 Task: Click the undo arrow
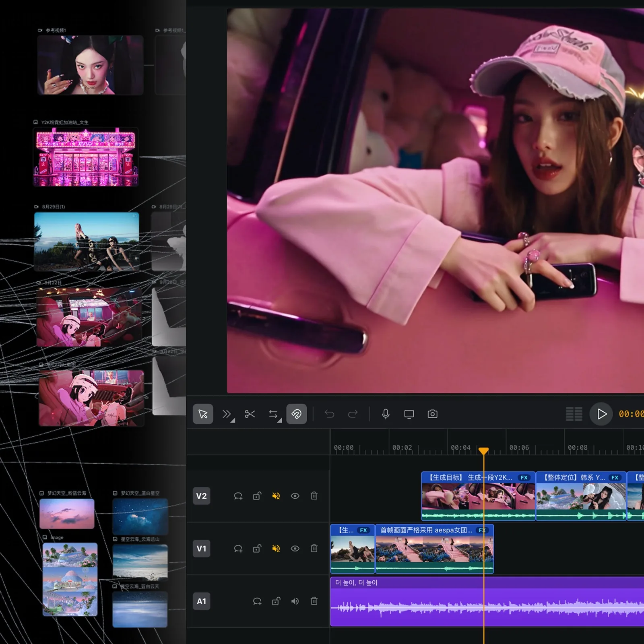(x=330, y=414)
